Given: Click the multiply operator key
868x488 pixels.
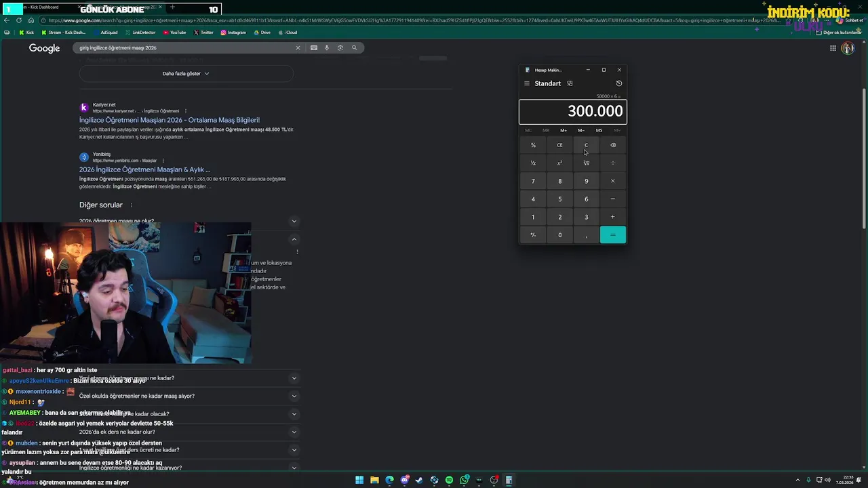Looking at the screenshot, I should point(613,181).
